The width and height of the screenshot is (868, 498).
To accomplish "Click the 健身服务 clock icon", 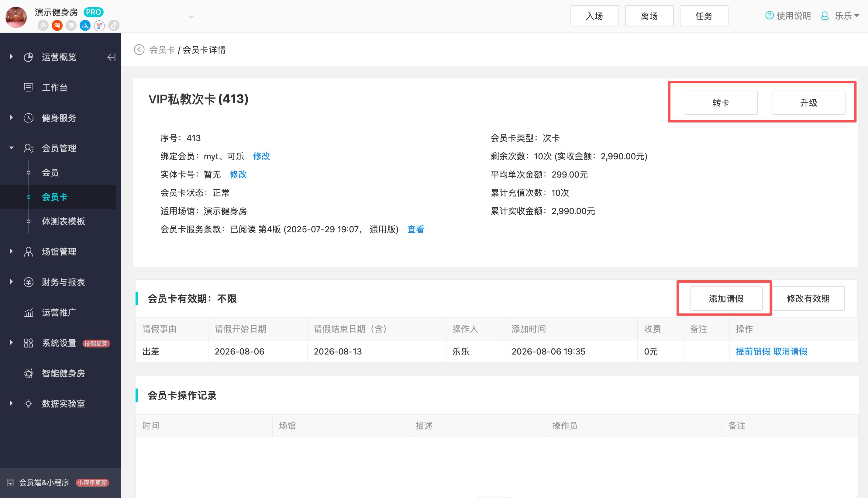I will click(x=28, y=118).
